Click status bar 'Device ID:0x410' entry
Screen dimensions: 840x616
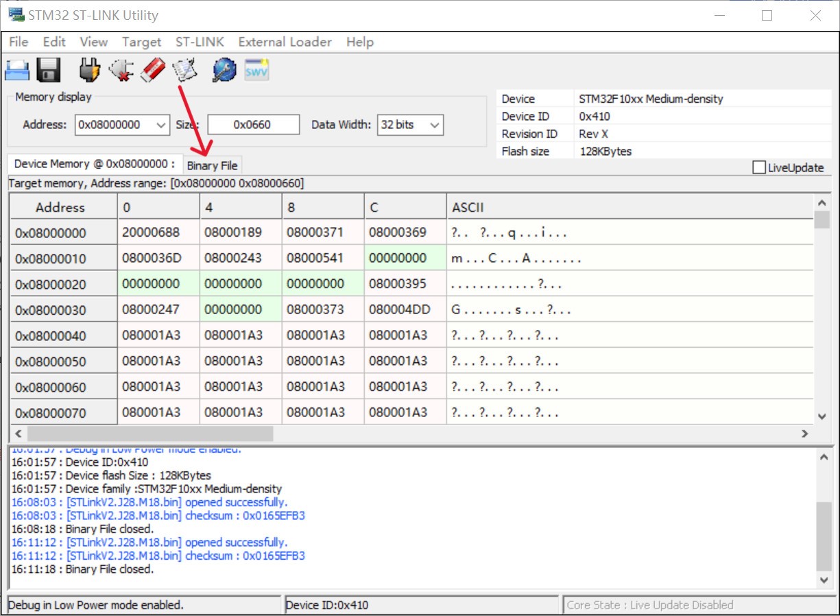click(x=327, y=605)
